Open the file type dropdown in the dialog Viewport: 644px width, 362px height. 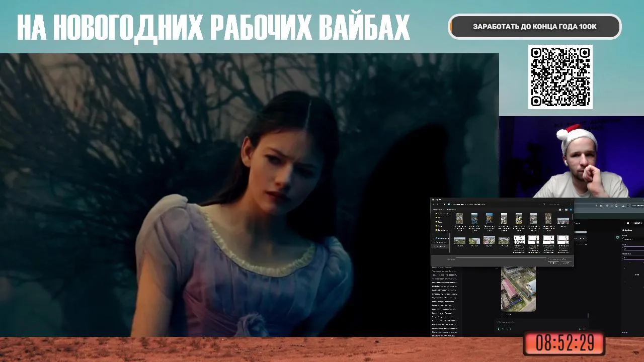click(560, 259)
